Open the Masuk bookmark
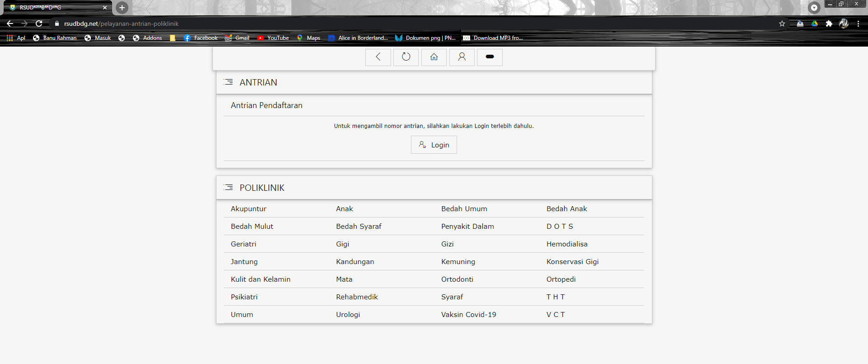 [x=98, y=38]
